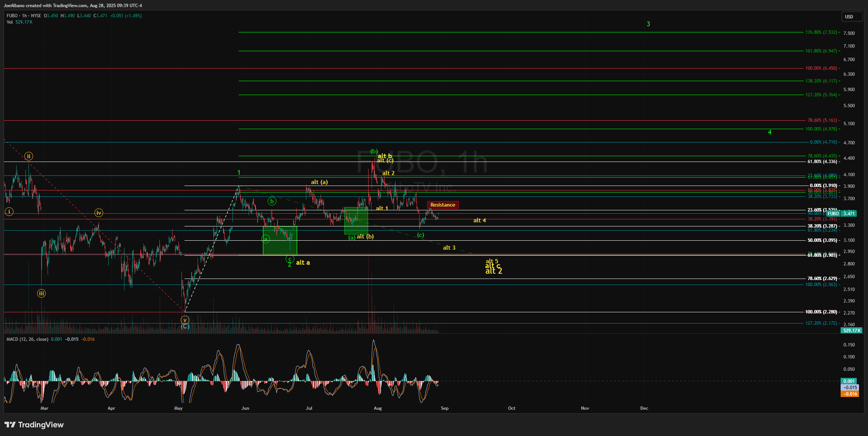Click the TradingView logo at bottom left
868x436 pixels.
click(34, 424)
